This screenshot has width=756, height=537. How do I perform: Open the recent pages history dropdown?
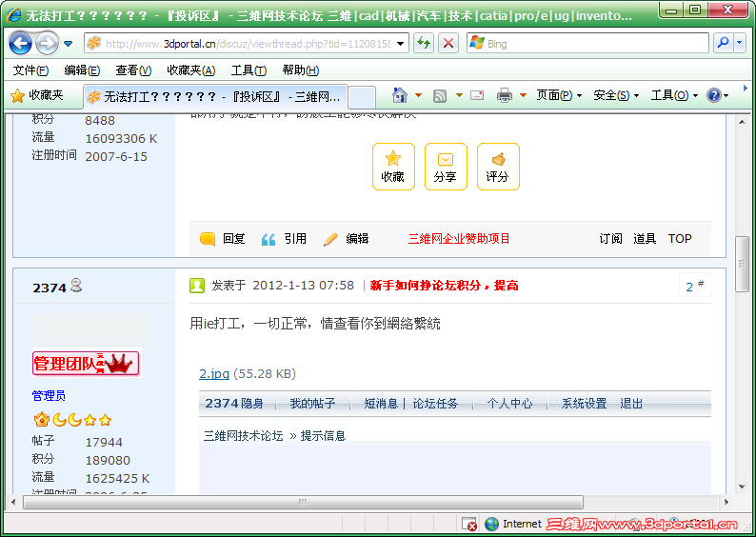(68, 44)
